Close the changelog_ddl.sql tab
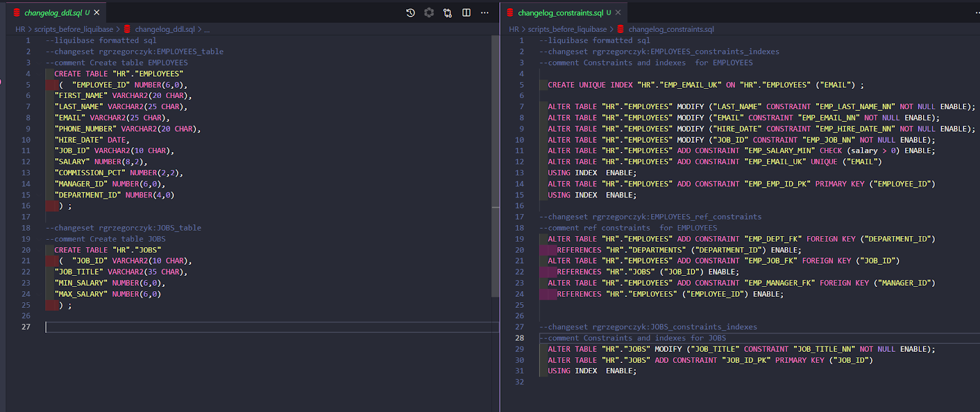980x412 pixels. click(97, 12)
